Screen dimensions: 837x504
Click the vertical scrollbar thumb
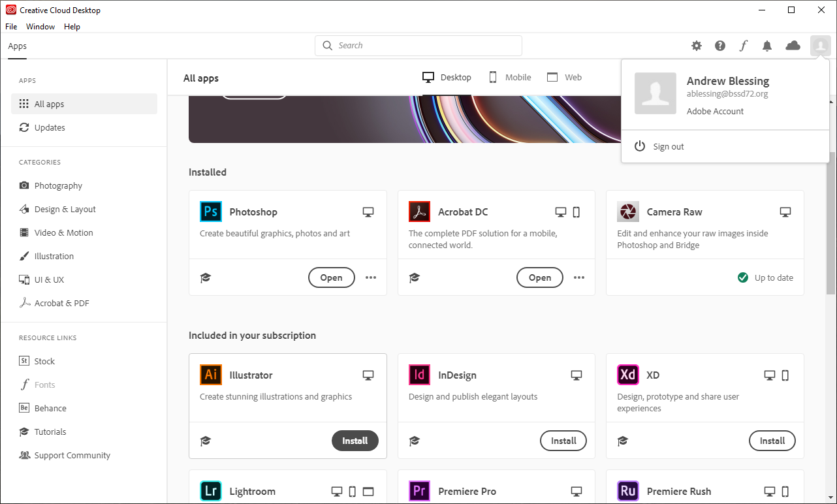tap(830, 223)
